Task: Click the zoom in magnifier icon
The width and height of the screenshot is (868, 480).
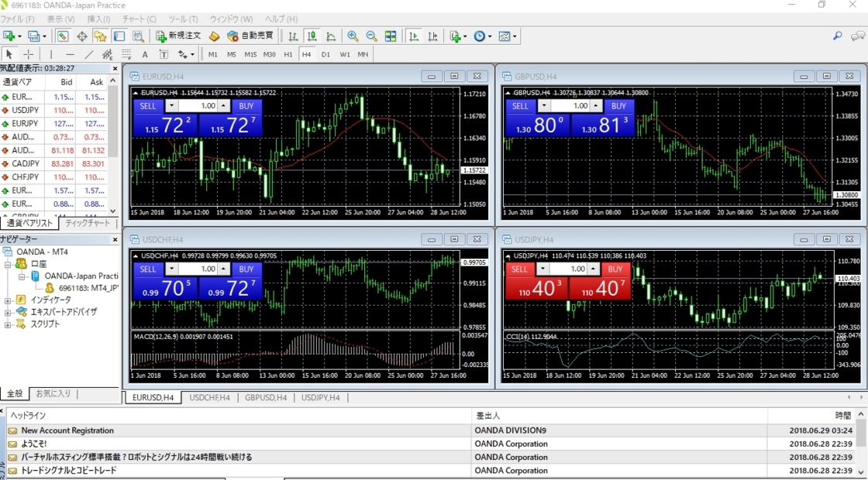Action: point(353,36)
